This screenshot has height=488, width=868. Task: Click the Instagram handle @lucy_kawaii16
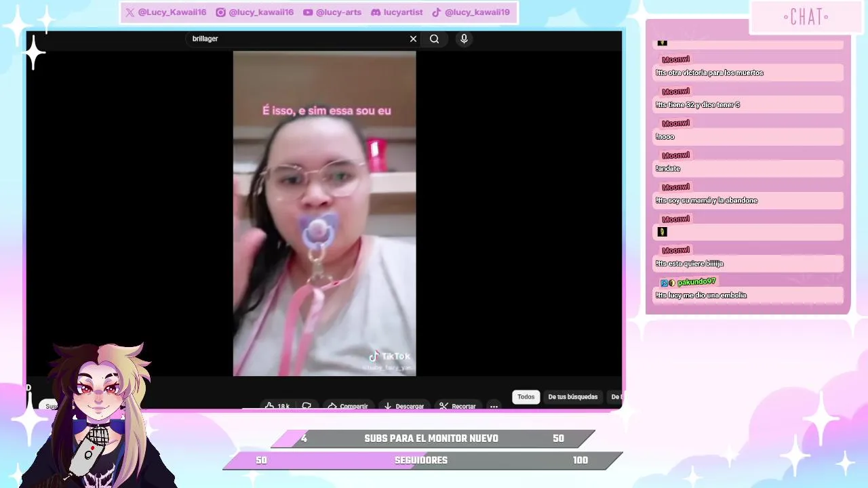click(x=261, y=12)
